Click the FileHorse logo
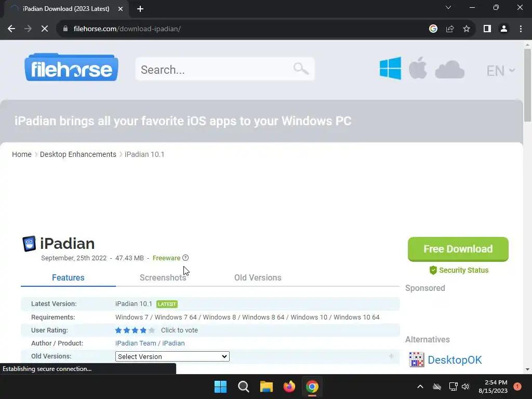The width and height of the screenshot is (532, 399). tap(71, 67)
